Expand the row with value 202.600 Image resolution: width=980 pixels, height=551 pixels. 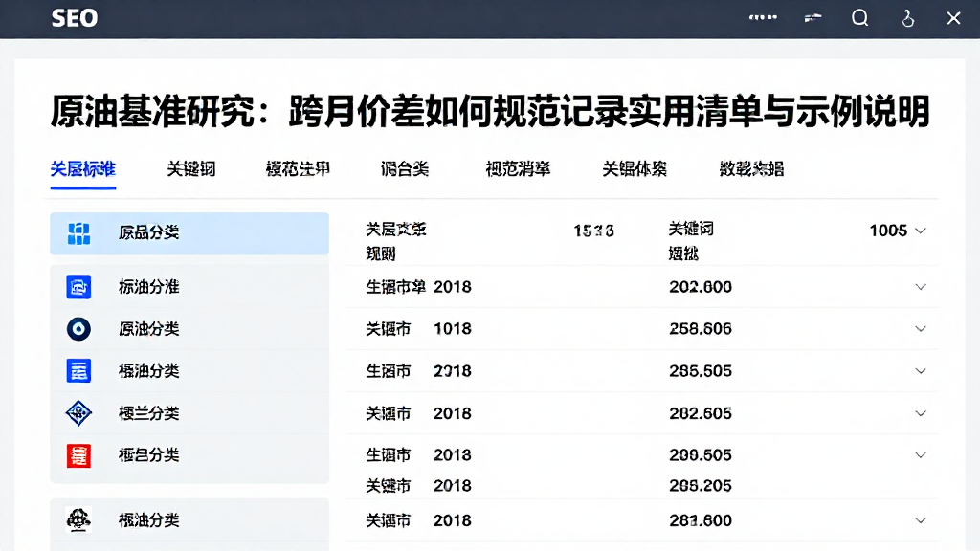[921, 287]
